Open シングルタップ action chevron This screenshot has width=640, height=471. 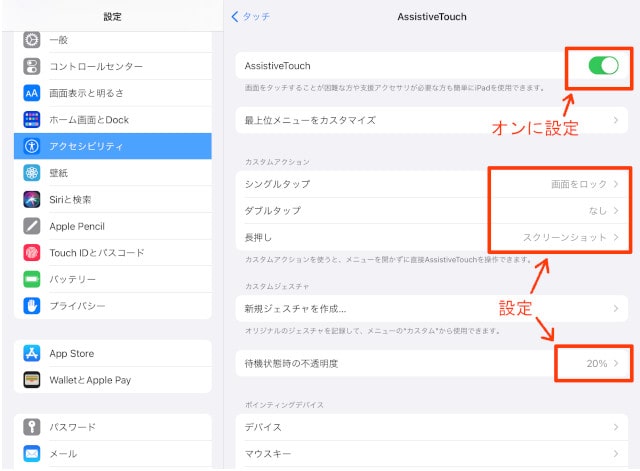(x=616, y=184)
